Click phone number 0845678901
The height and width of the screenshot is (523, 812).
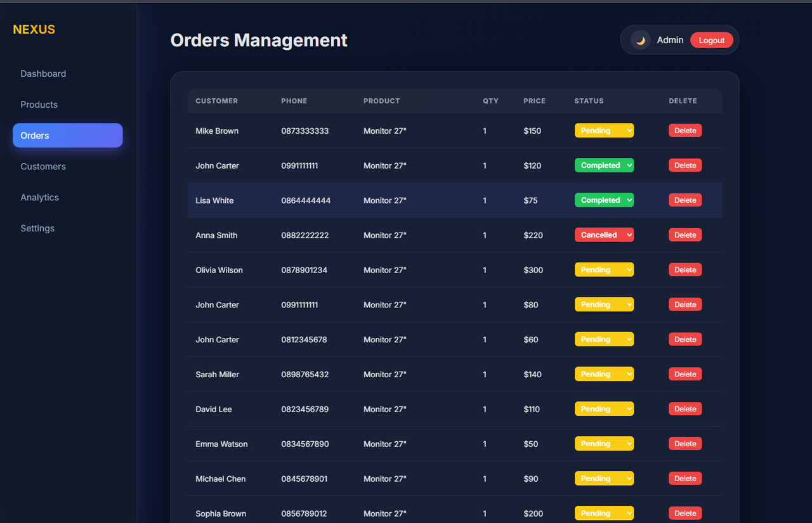(304, 479)
